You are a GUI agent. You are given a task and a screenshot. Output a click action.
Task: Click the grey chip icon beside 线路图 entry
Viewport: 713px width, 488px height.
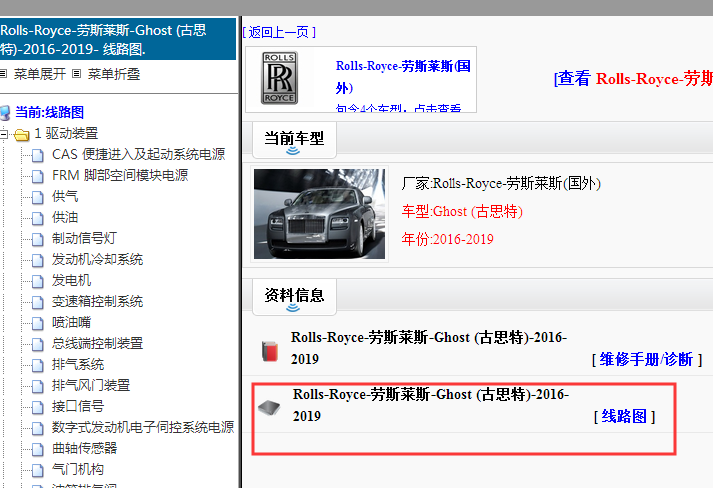point(269,407)
